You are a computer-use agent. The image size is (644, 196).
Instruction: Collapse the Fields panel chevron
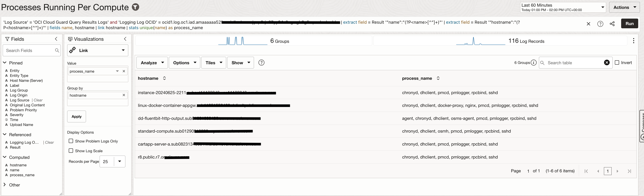[56, 39]
